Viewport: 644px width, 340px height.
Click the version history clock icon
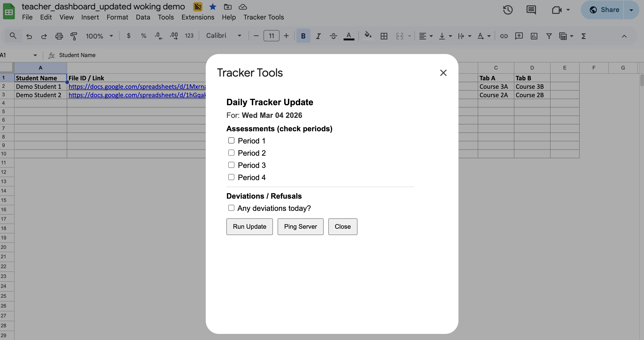tap(508, 10)
